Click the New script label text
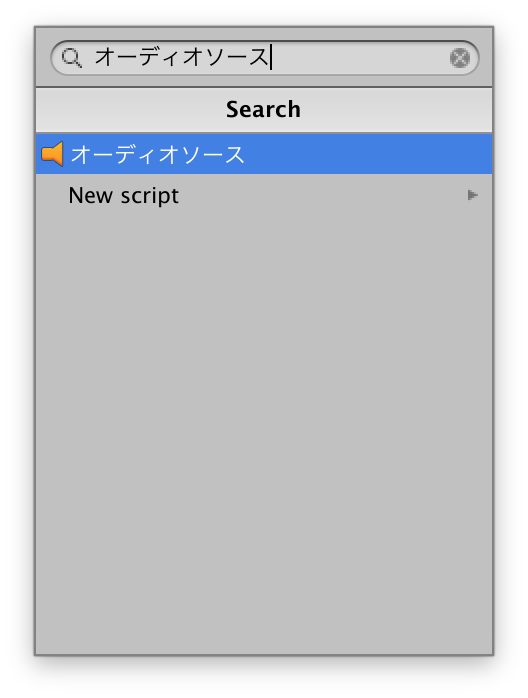 [124, 196]
